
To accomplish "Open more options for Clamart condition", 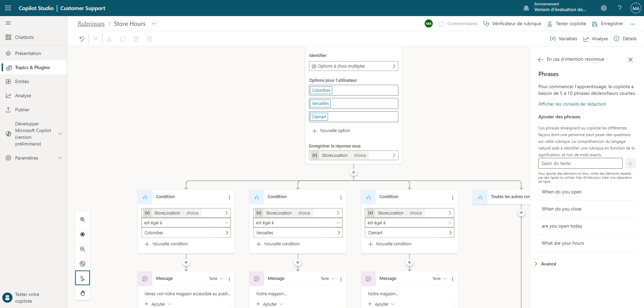I will [x=453, y=197].
